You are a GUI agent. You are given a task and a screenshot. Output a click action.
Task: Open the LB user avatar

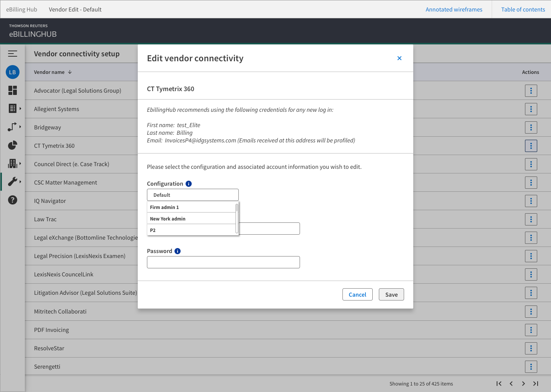tap(13, 72)
